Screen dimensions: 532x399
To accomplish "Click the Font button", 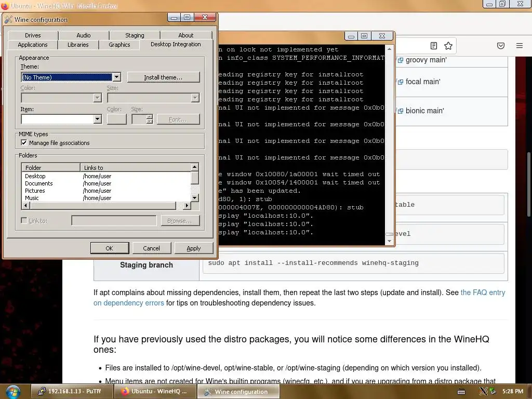I will (x=178, y=119).
